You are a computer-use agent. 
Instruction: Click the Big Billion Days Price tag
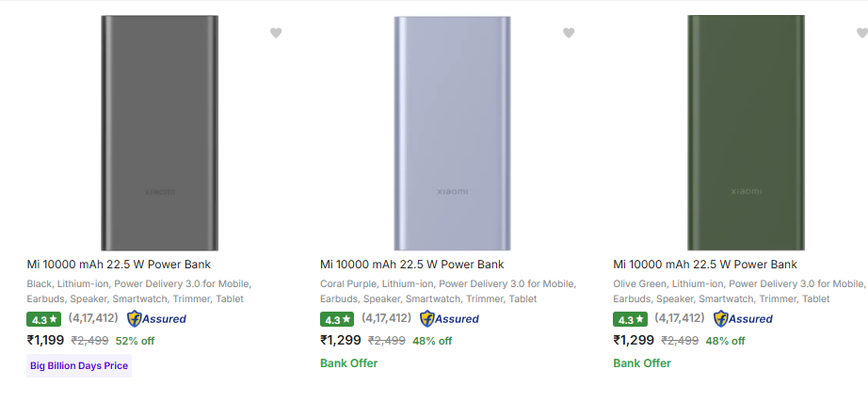click(x=79, y=365)
